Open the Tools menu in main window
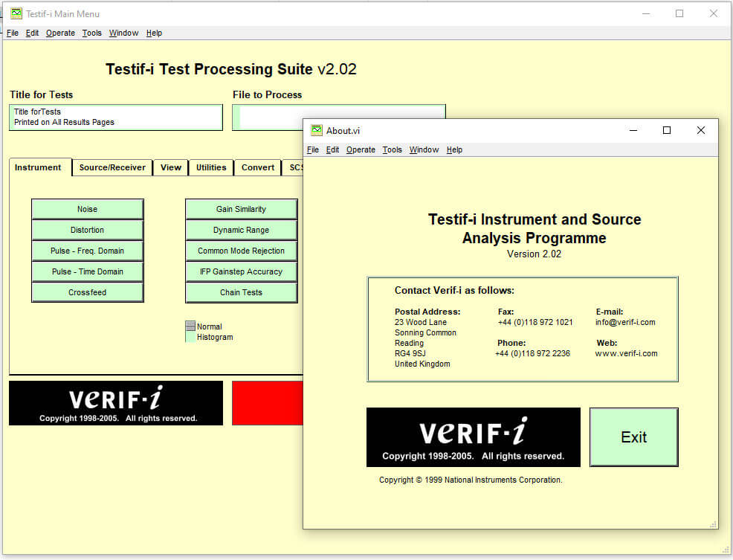Viewport: 733px width, 560px height. pos(92,33)
